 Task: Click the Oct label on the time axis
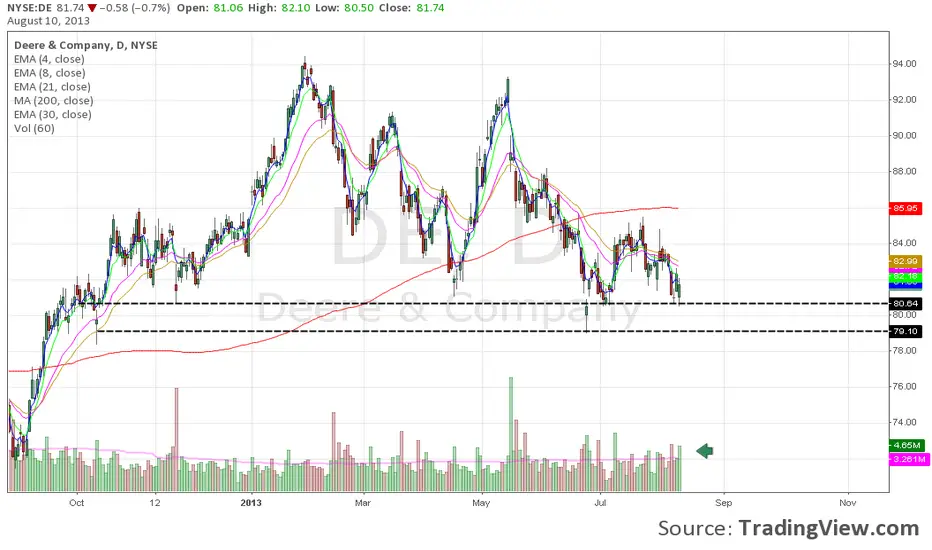tap(76, 502)
